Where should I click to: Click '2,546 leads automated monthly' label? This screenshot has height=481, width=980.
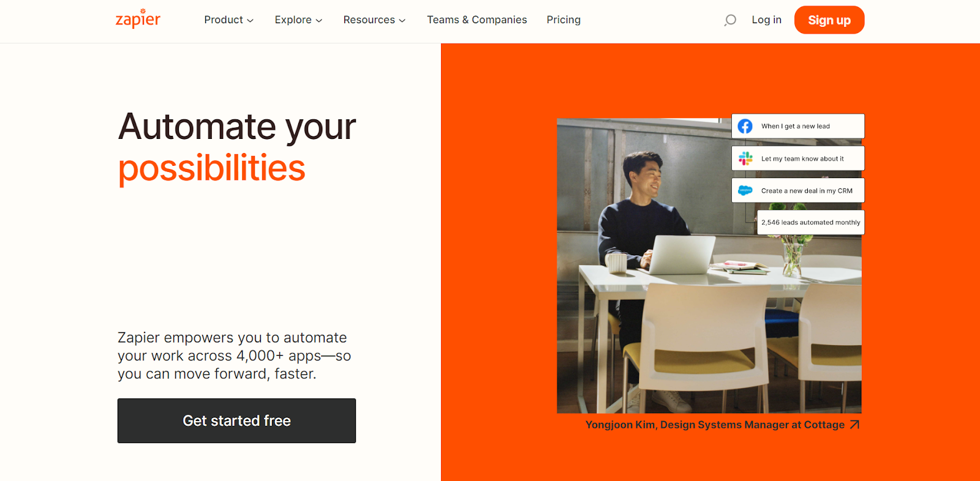tap(811, 223)
